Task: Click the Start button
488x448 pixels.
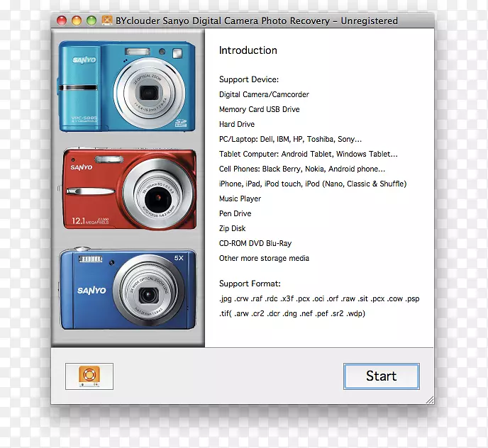Action: click(381, 376)
